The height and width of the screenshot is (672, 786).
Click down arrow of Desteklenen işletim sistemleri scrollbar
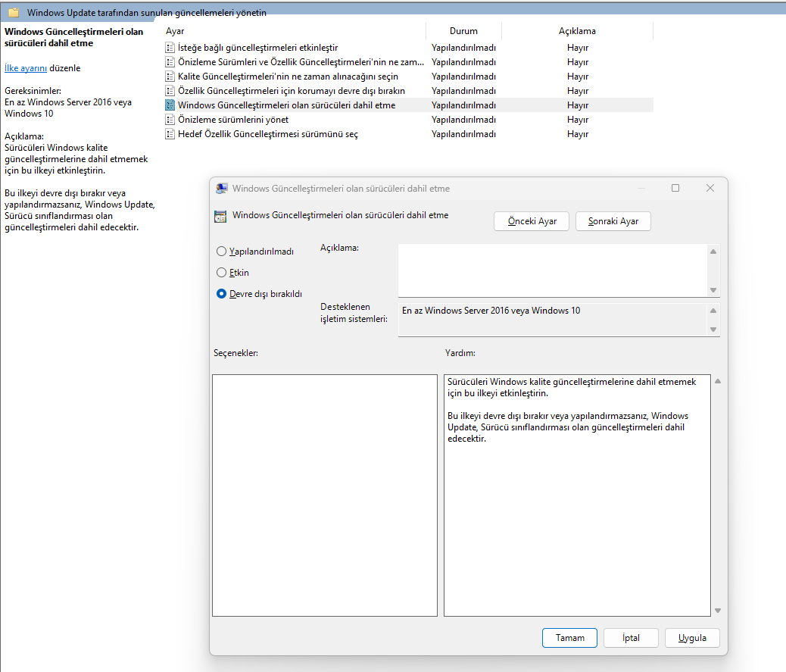pyautogui.click(x=713, y=330)
